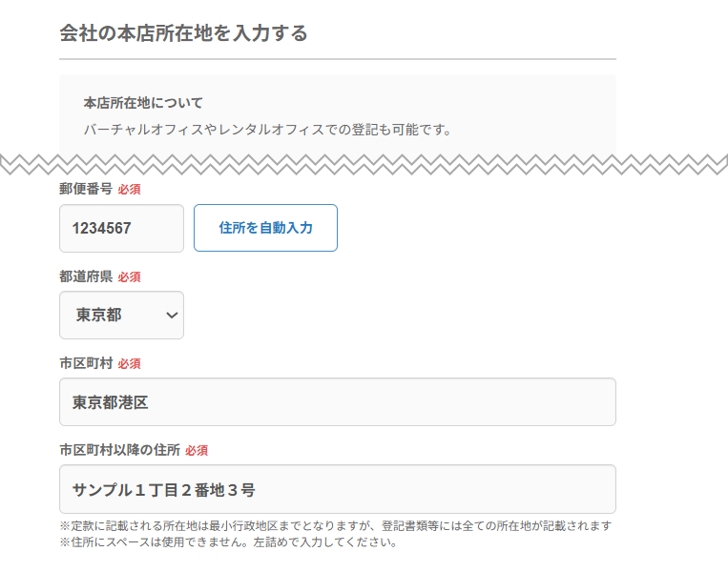
Task: Click the 市区町村以降の住所 input field
Action: 337,489
